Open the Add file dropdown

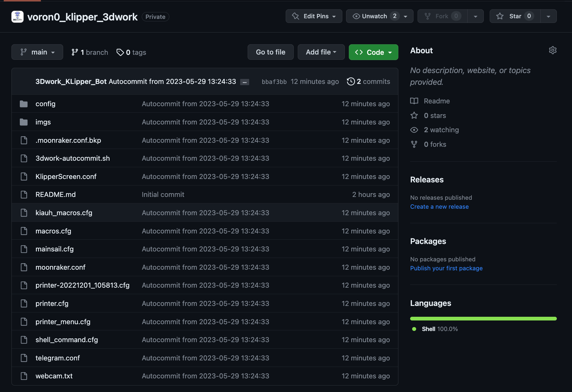(321, 52)
